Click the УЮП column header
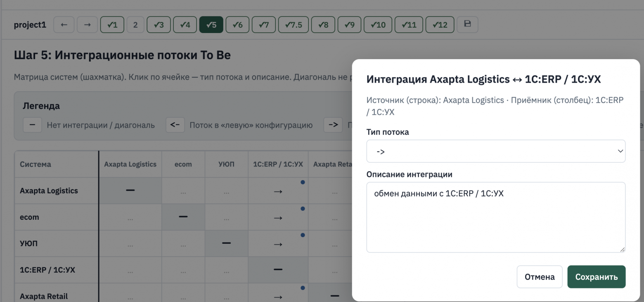This screenshot has width=644, height=302. (226, 164)
